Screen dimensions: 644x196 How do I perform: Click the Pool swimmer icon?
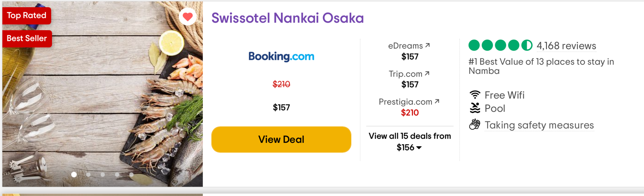[475, 108]
